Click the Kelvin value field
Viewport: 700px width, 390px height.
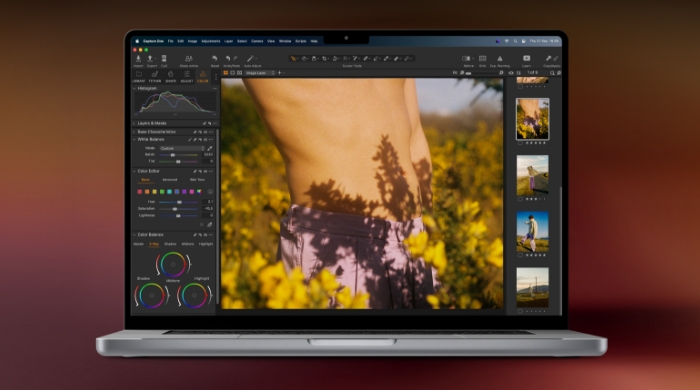(208, 155)
